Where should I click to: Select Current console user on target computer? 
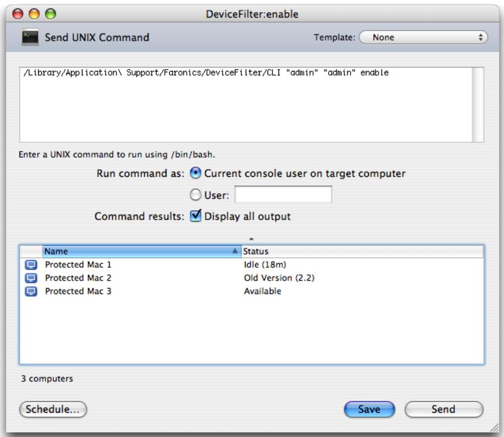195,173
